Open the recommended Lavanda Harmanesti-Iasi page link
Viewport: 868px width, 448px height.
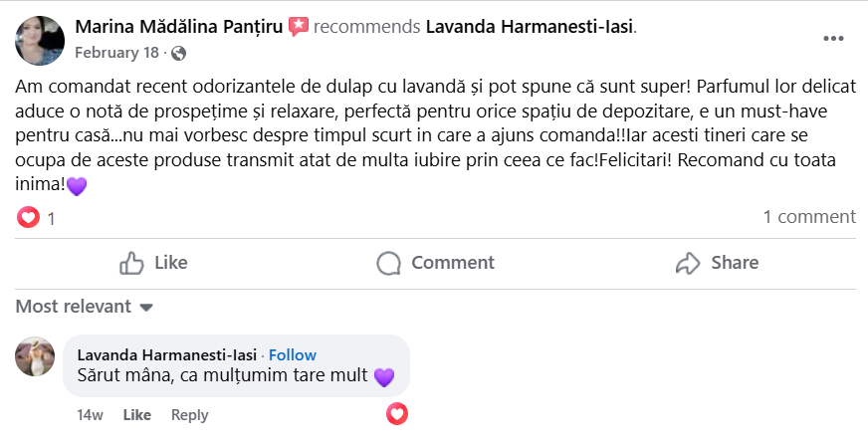coord(529,27)
